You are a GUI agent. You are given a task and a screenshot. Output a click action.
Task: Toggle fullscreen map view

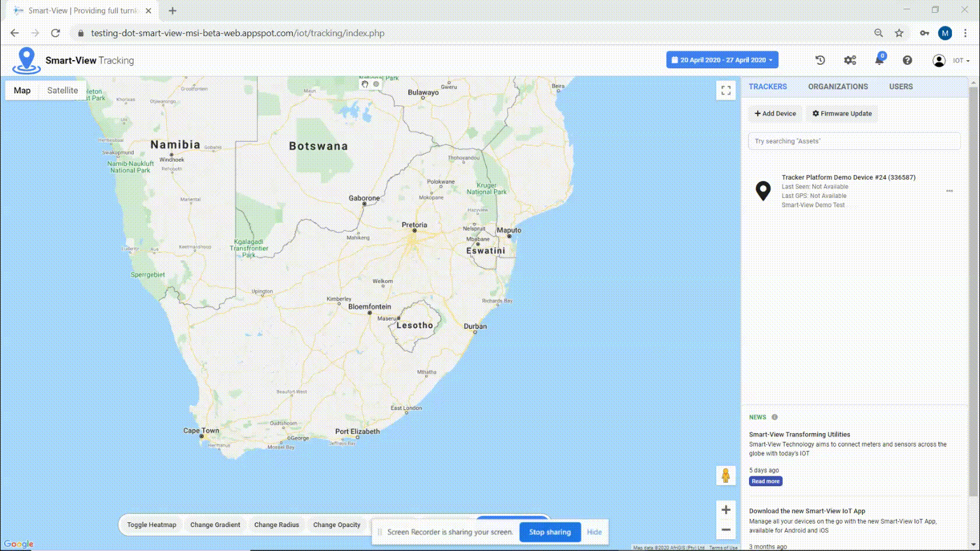click(726, 90)
